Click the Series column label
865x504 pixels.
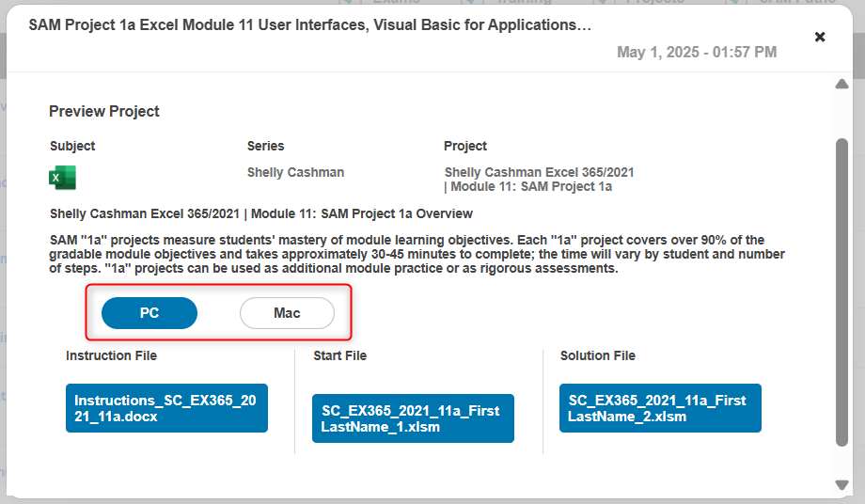tap(265, 146)
